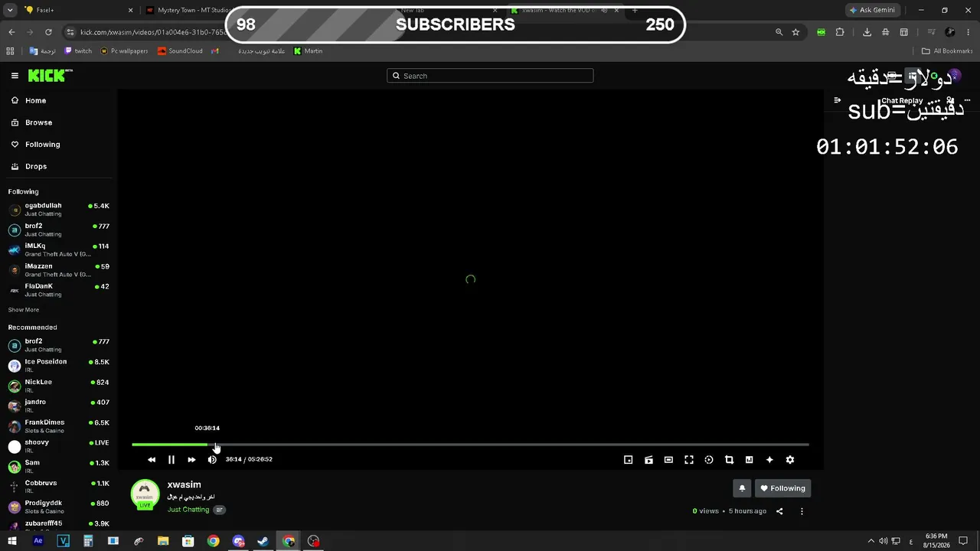Rewind the video playback
The width and height of the screenshot is (980, 551).
pyautogui.click(x=152, y=460)
